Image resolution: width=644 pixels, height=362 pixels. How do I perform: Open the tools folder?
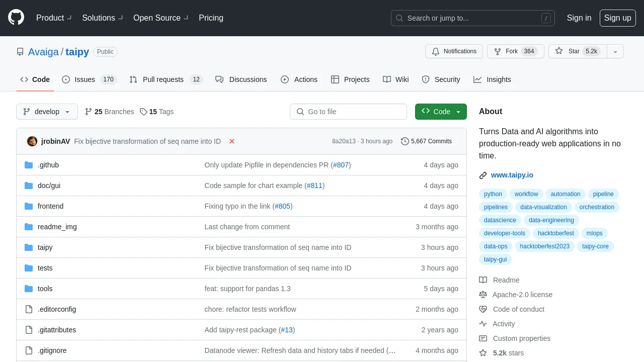pos(45,289)
